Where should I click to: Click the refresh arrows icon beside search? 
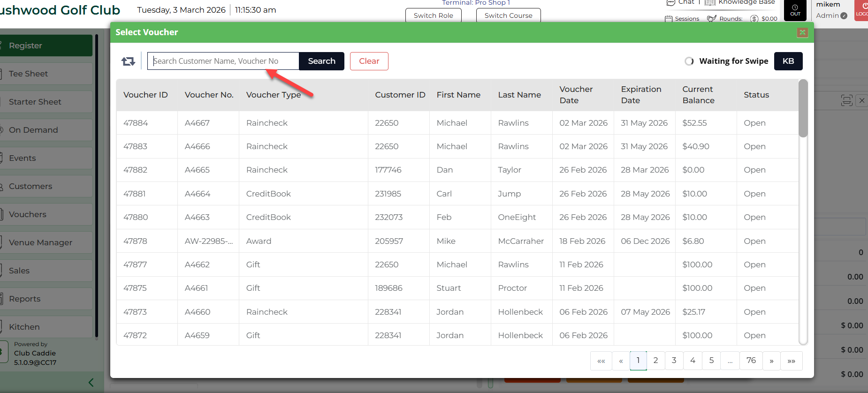128,61
